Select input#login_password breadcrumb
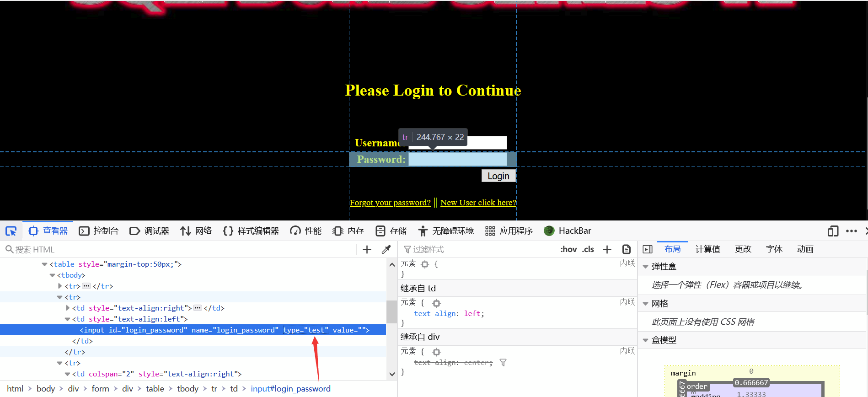Screen dimensions: 868x397 point(290,389)
